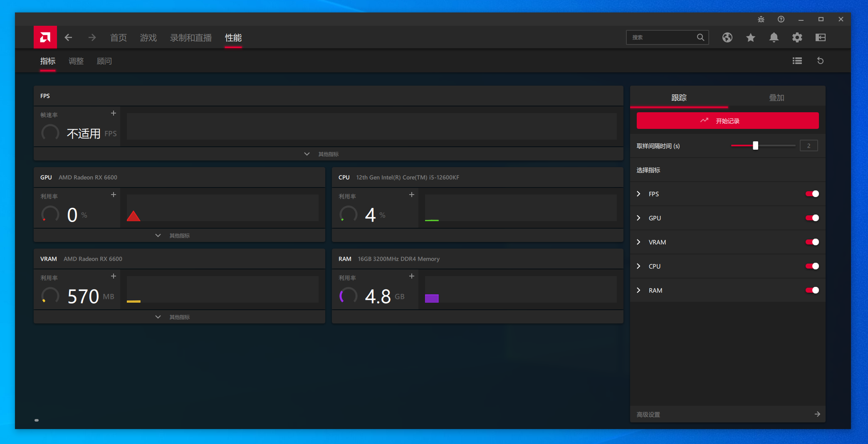Image resolution: width=868 pixels, height=444 pixels.
Task: Toggle GPU tracking switch
Action: point(812,218)
